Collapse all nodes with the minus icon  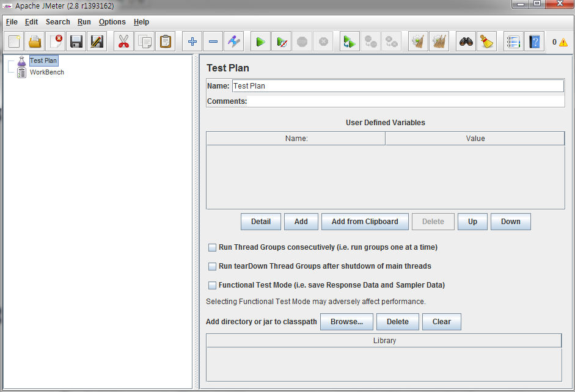pos(213,42)
